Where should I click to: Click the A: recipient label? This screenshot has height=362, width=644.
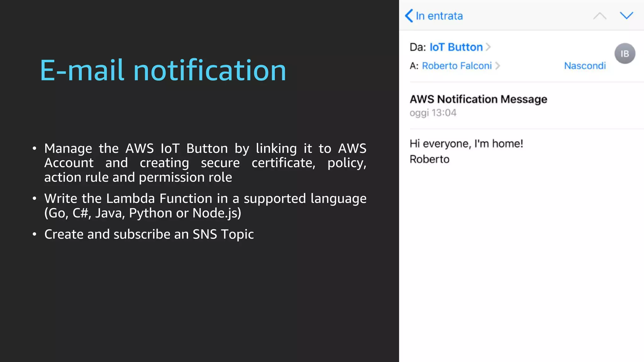414,66
